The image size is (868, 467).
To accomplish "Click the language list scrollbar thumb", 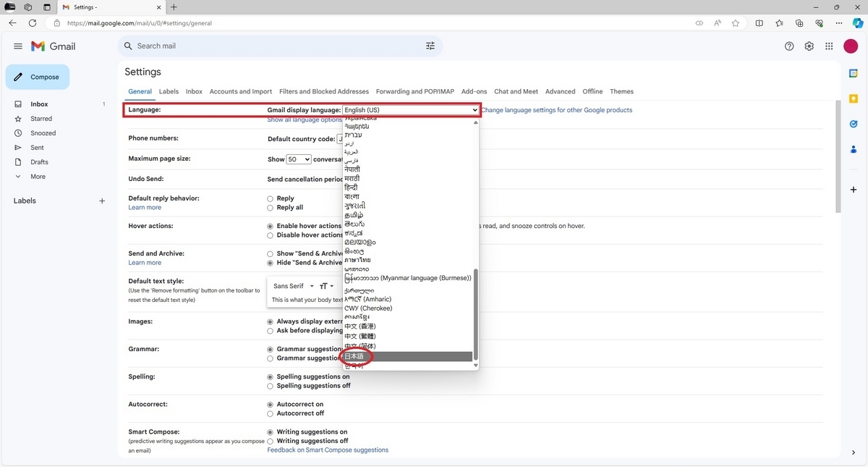I will pos(476,313).
